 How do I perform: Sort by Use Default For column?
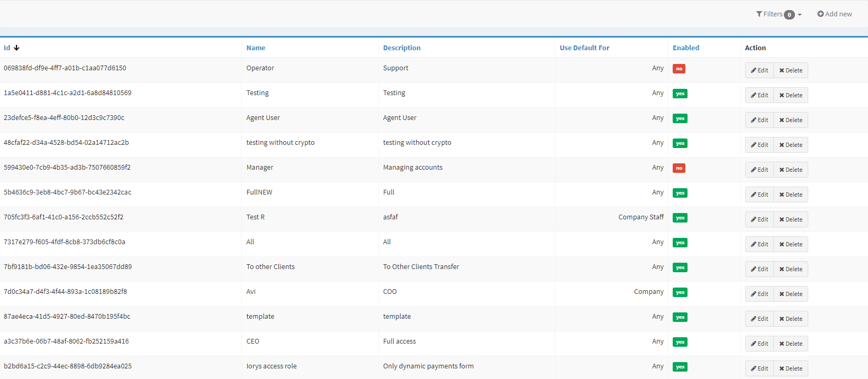point(584,48)
